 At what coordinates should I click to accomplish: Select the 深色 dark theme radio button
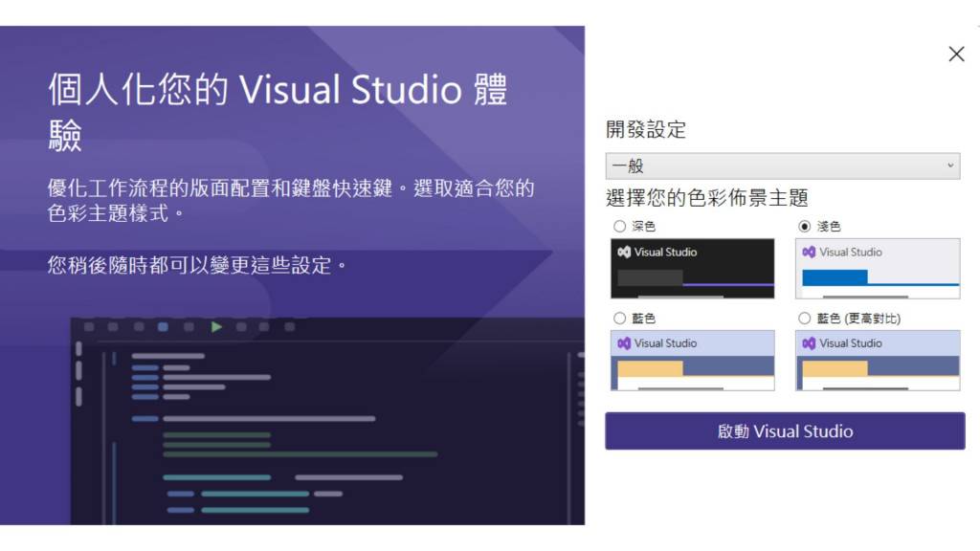(619, 226)
